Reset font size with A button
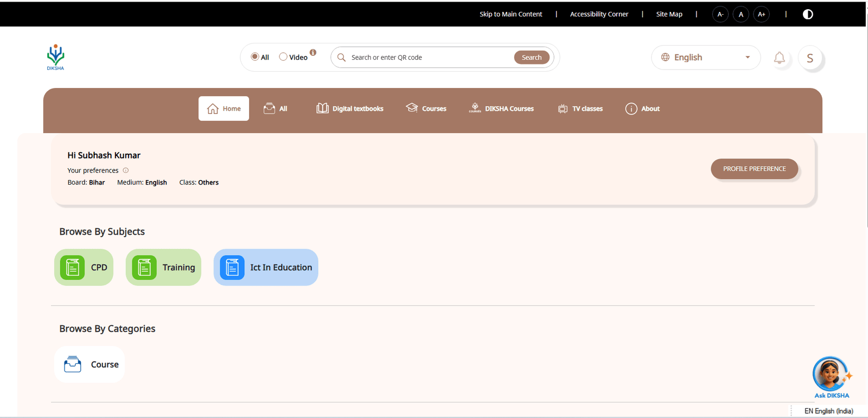 click(x=741, y=14)
